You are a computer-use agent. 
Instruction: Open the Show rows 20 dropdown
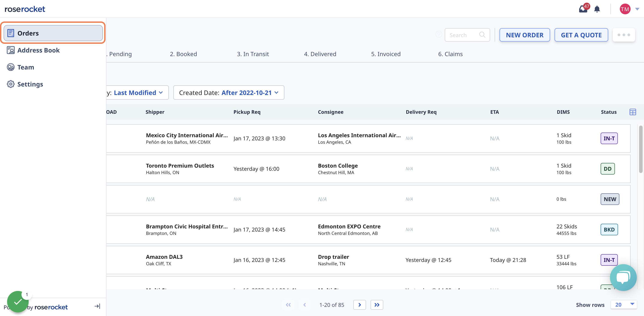click(623, 305)
